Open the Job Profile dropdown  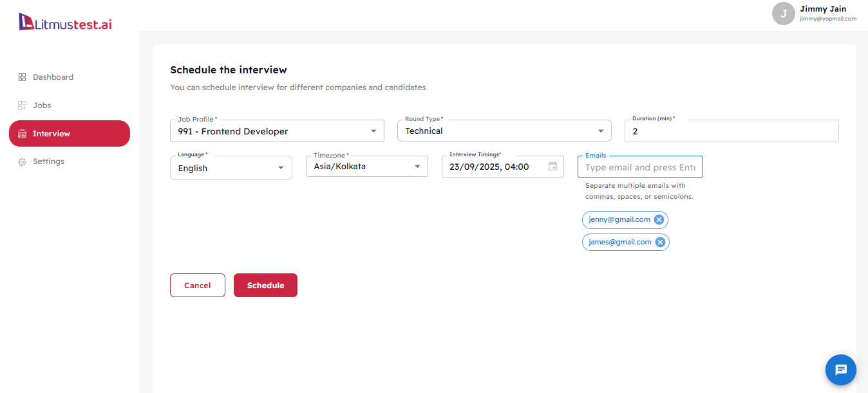coord(374,131)
